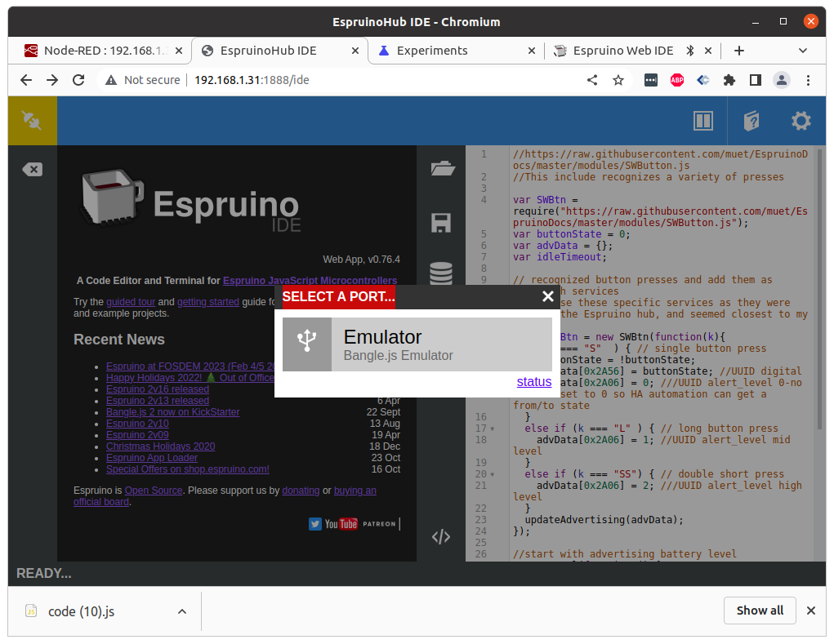Click the password manager extension icon
The image size is (834, 644).
click(650, 80)
